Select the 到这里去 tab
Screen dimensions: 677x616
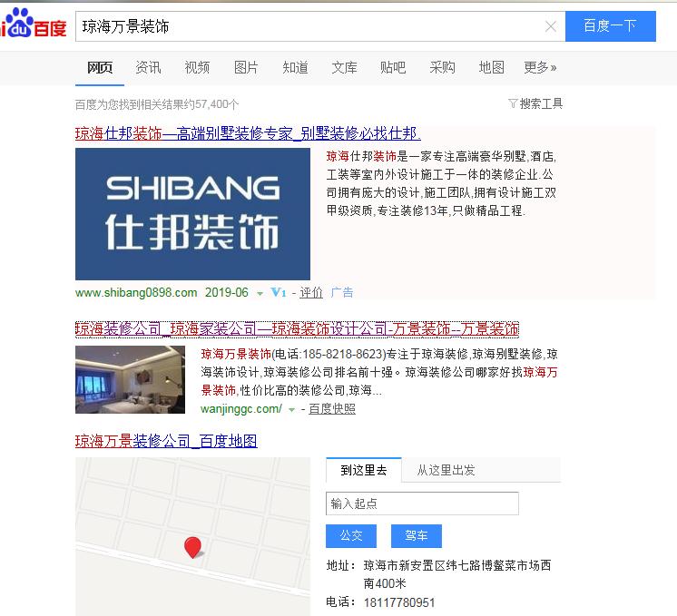point(364,470)
